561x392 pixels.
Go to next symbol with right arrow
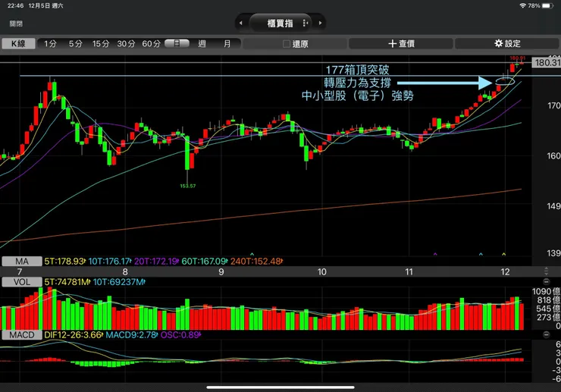coord(320,23)
